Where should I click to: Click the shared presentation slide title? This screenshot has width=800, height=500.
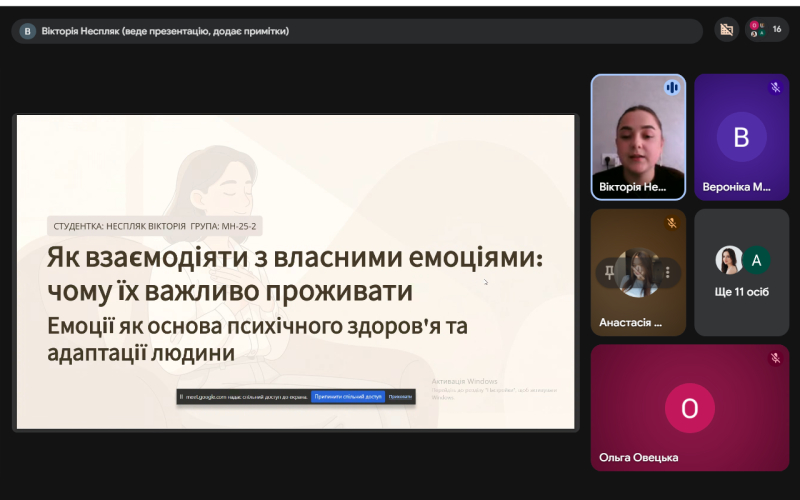point(294,274)
